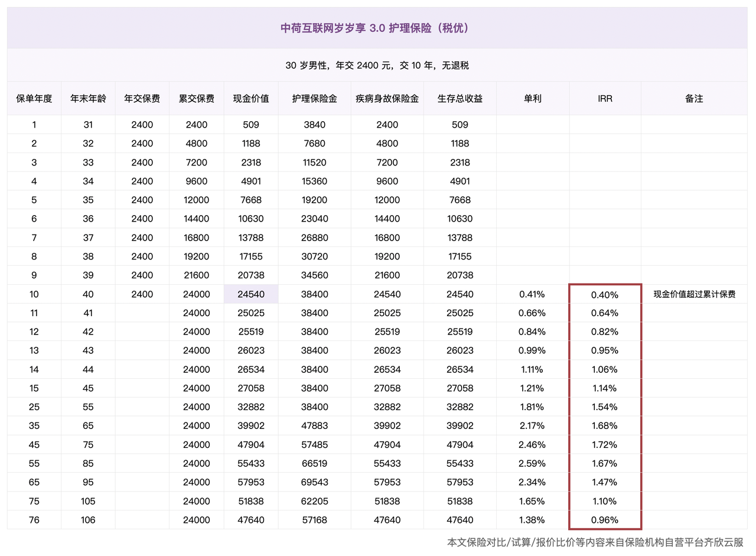
Task: Select the IRR column header
Action: 605,99
